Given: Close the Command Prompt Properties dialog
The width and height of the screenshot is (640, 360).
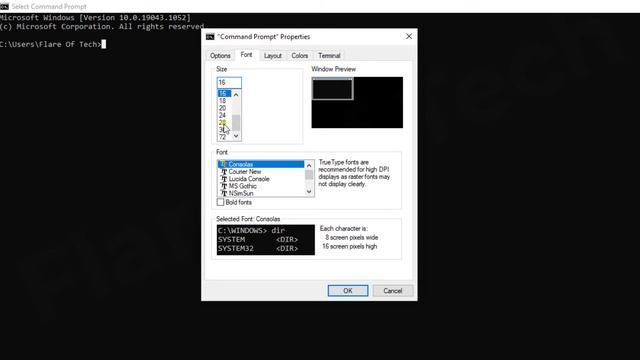Looking at the screenshot, I should (409, 36).
